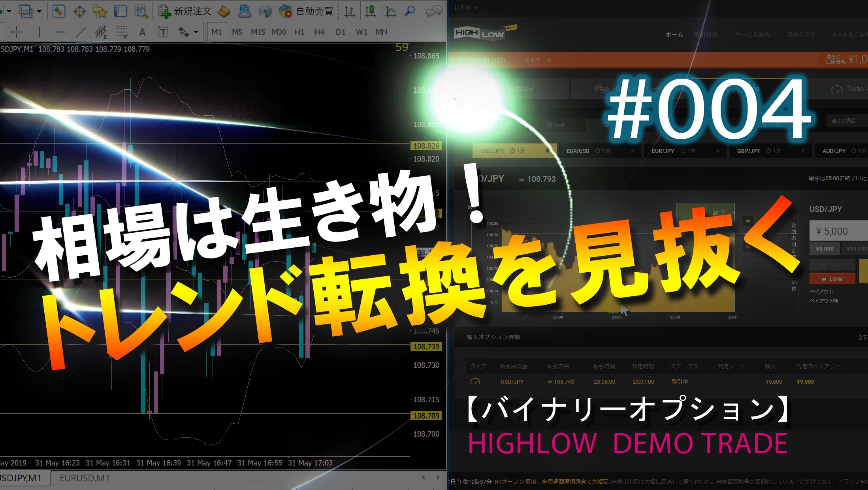Switch timeframe to W1
868x490 pixels.
[361, 32]
